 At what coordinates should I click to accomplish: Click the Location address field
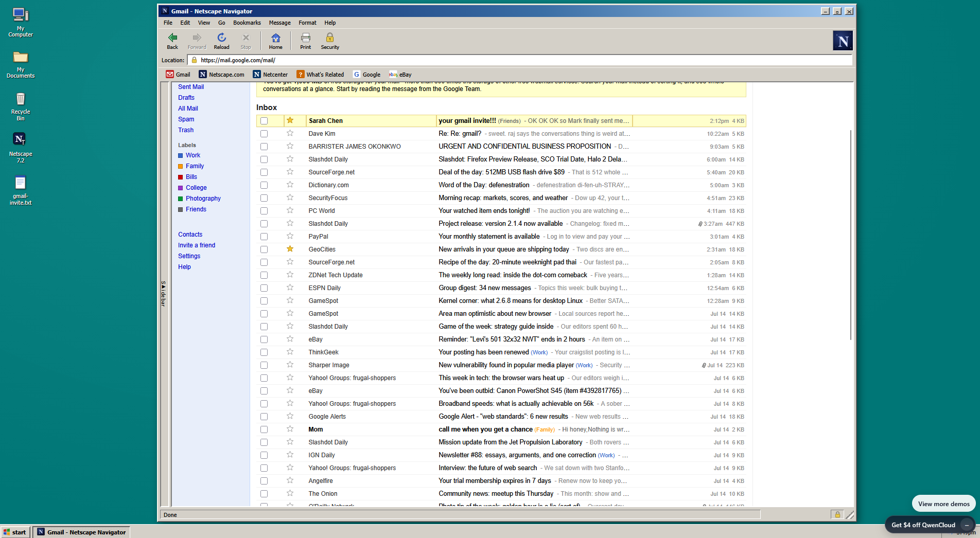pyautogui.click(x=520, y=60)
